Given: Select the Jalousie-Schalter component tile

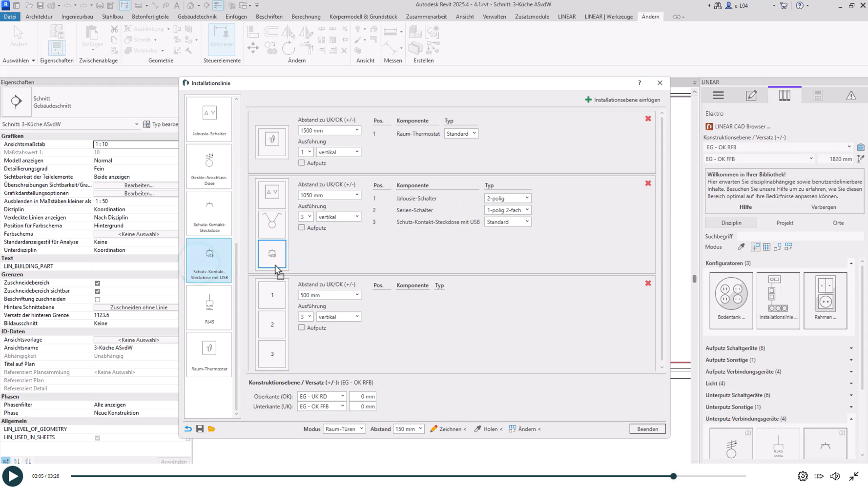Looking at the screenshot, I should (209, 119).
